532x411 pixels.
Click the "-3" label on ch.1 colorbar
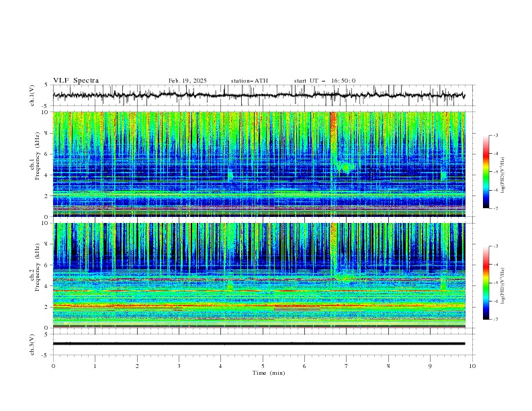tap(495, 135)
